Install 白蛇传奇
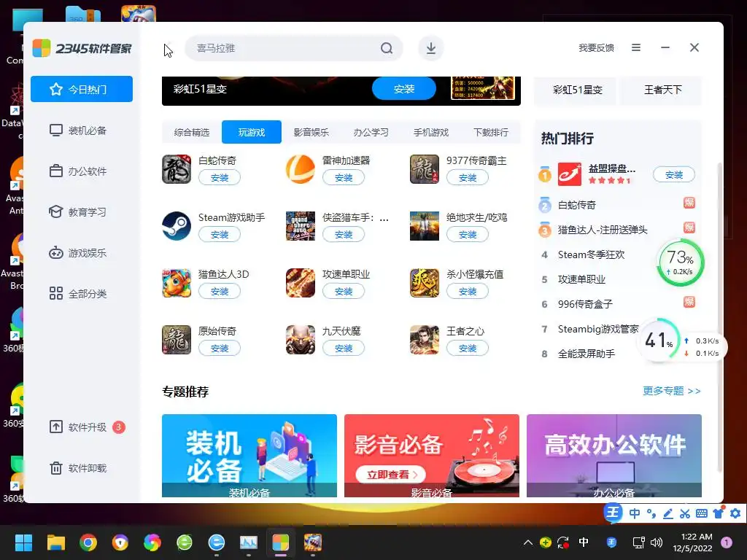Image resolution: width=747 pixels, height=560 pixels. (220, 178)
